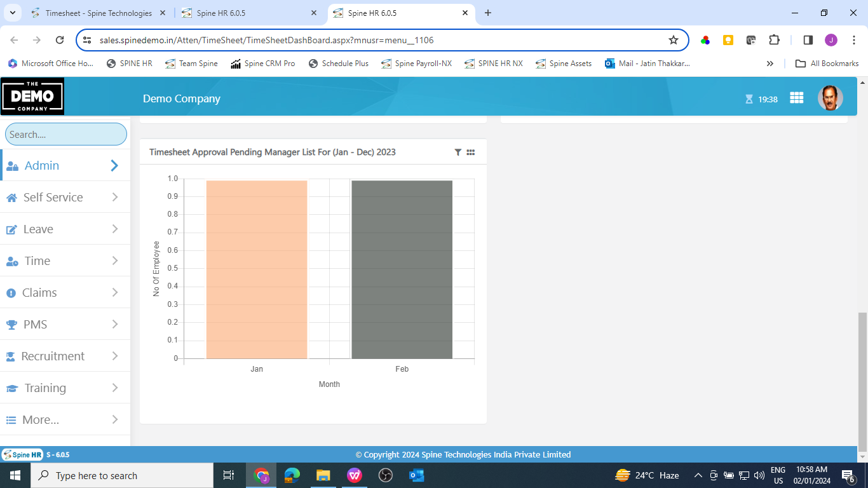868x488 pixels.
Task: Open Spine CRM Pro bookmark
Action: (262, 64)
